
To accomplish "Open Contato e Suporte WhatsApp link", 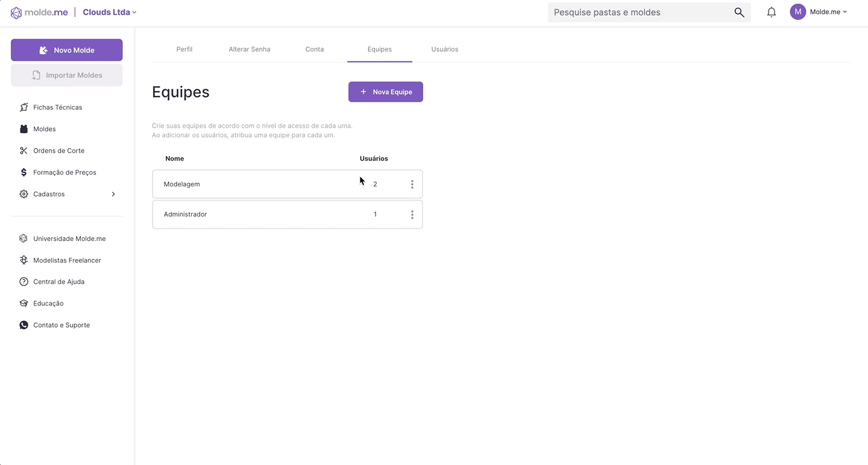I will (61, 325).
